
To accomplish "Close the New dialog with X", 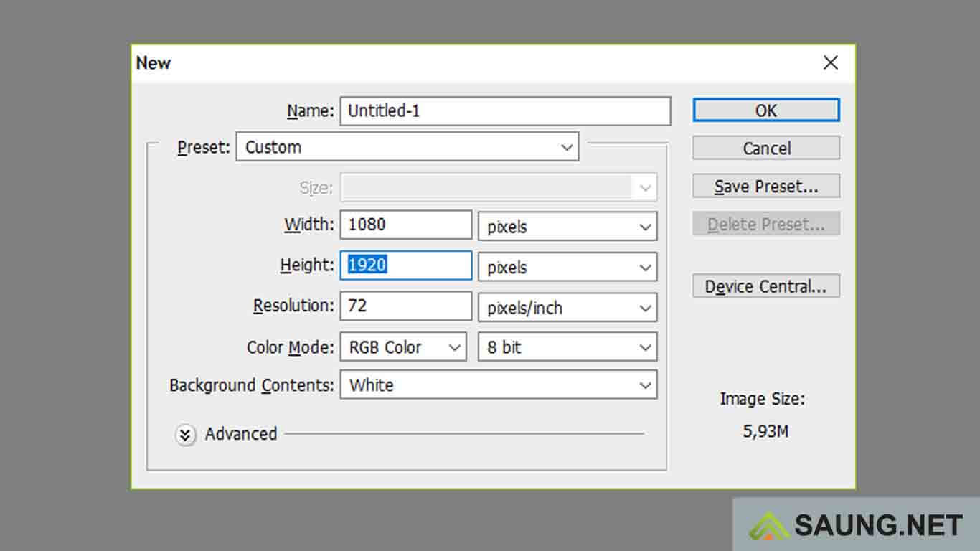I will [x=831, y=63].
